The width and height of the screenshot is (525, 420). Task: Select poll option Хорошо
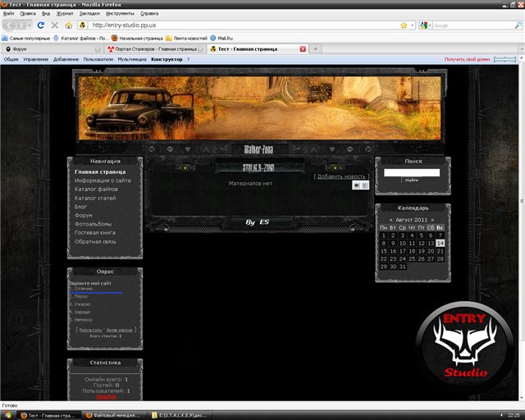[x=80, y=312]
